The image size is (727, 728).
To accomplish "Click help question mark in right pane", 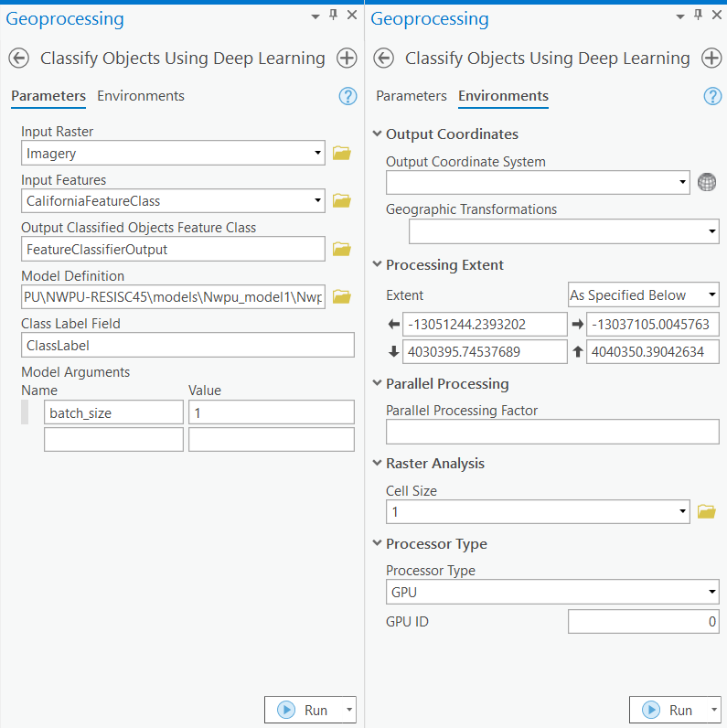I will (x=712, y=97).
